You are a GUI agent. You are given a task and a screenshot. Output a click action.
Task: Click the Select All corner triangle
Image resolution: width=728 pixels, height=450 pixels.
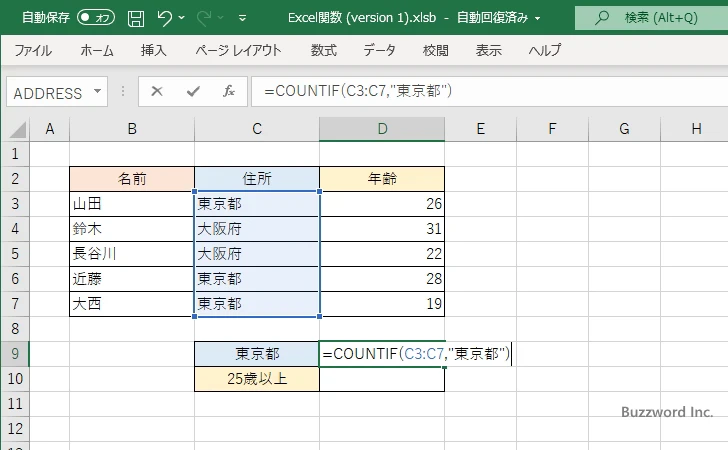coord(16,129)
